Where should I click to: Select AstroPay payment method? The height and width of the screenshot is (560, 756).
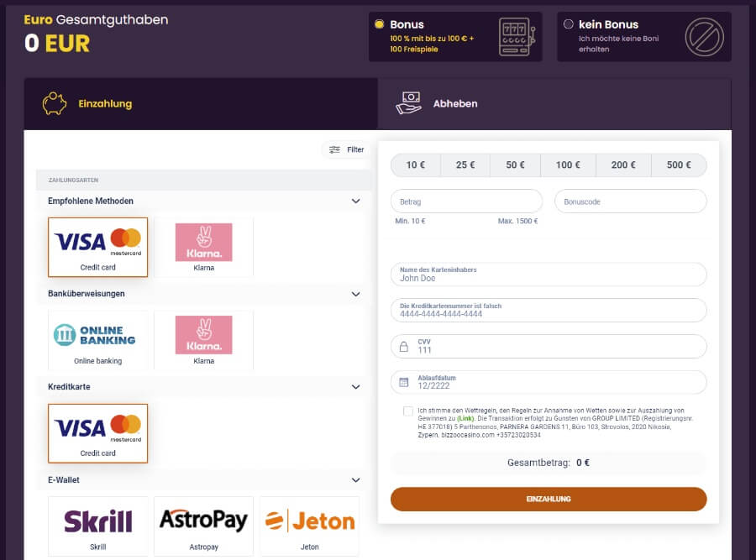[203, 526]
